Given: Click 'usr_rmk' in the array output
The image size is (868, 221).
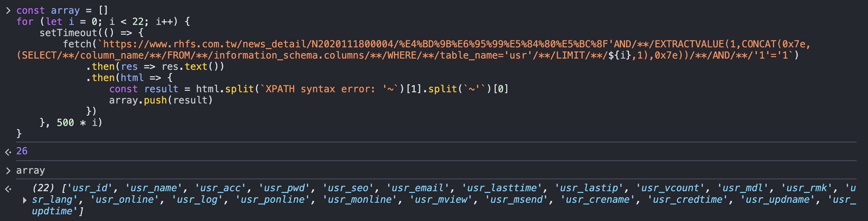Looking at the screenshot, I should (807, 188).
